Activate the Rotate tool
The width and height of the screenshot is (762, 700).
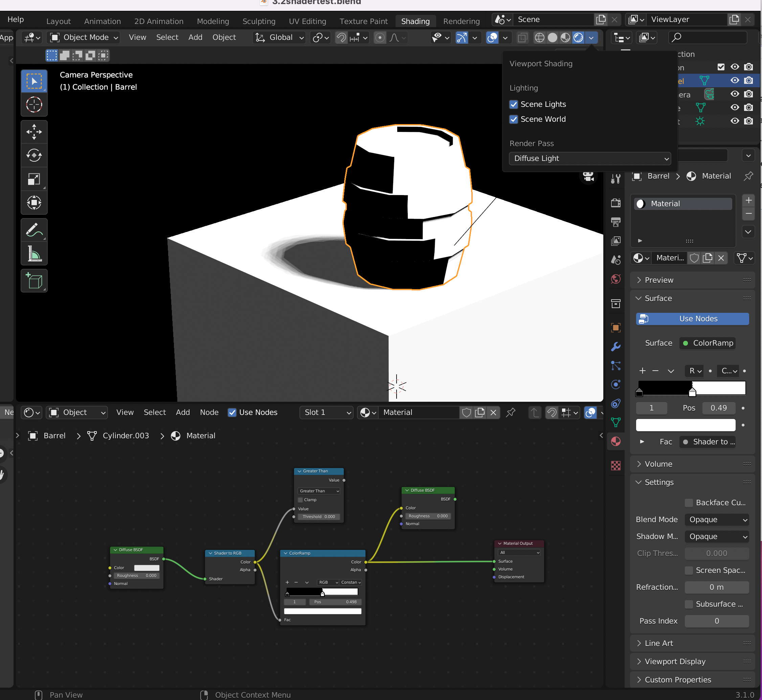click(34, 155)
